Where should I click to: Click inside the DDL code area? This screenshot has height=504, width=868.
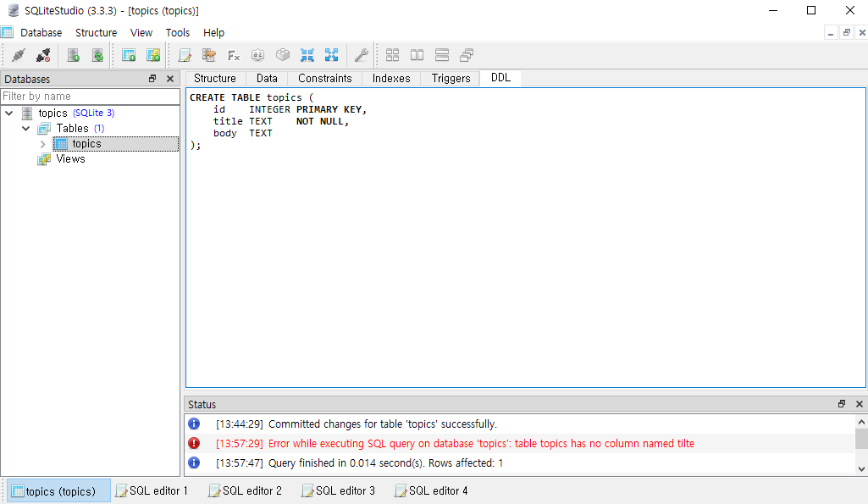tap(525, 238)
